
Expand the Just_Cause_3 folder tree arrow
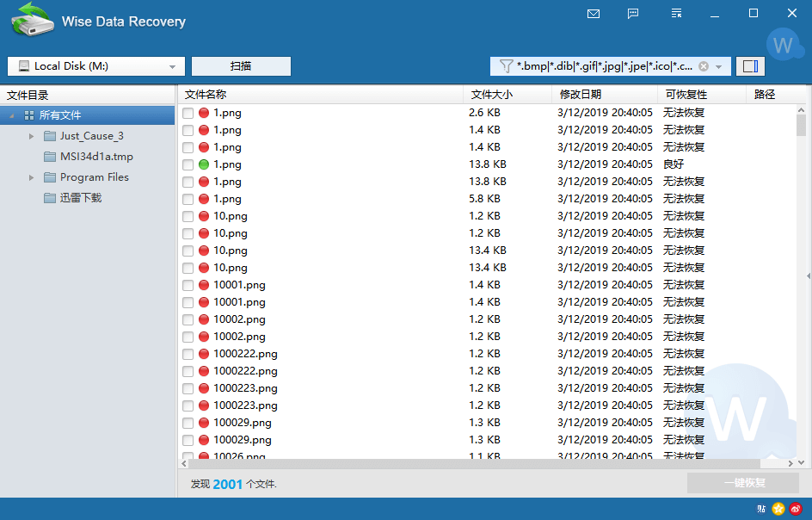[x=32, y=136]
